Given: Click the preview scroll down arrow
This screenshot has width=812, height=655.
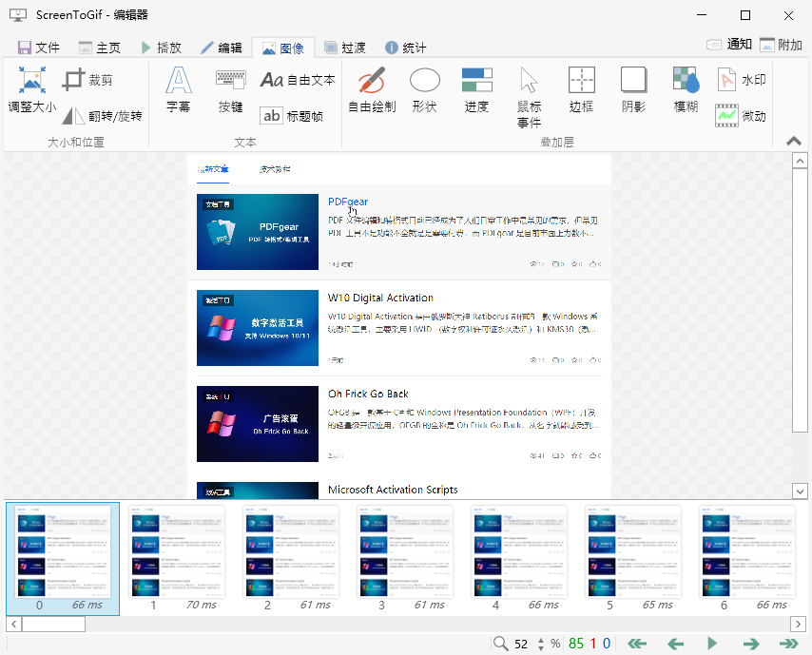Looking at the screenshot, I should tap(800, 491).
